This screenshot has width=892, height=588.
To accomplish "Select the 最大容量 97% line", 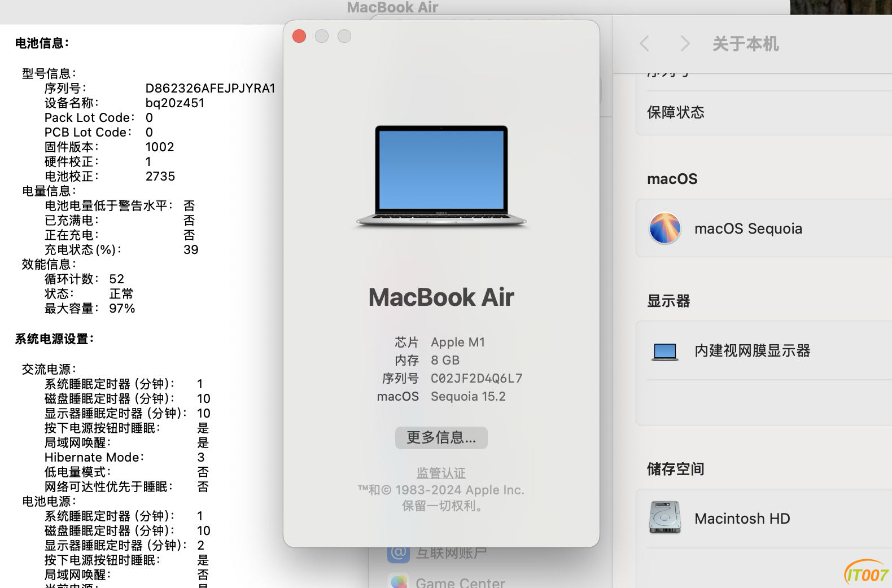I will click(90, 308).
